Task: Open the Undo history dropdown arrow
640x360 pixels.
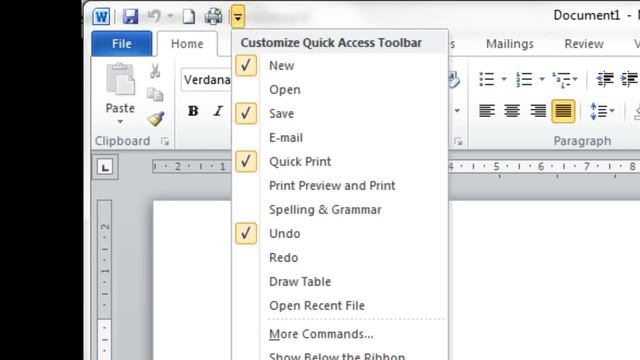Action: (170, 17)
